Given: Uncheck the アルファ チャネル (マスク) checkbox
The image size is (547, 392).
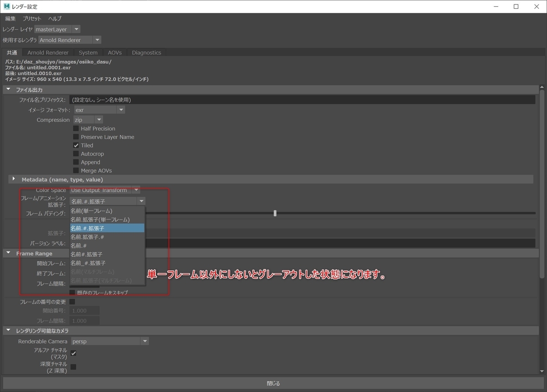Looking at the screenshot, I should coord(73,353).
